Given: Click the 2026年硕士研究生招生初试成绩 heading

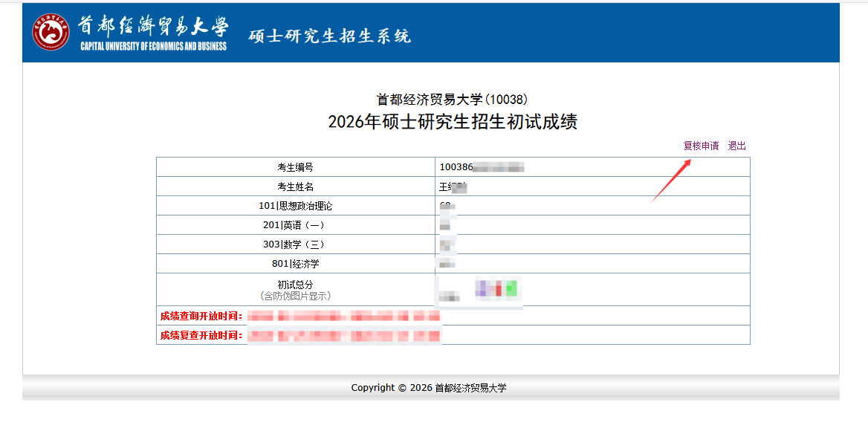Looking at the screenshot, I should 453,122.
